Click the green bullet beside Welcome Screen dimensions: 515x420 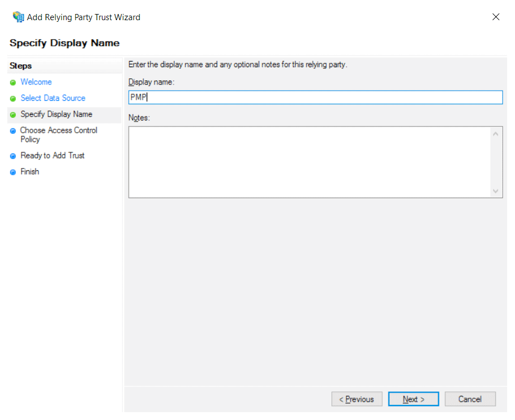click(13, 83)
